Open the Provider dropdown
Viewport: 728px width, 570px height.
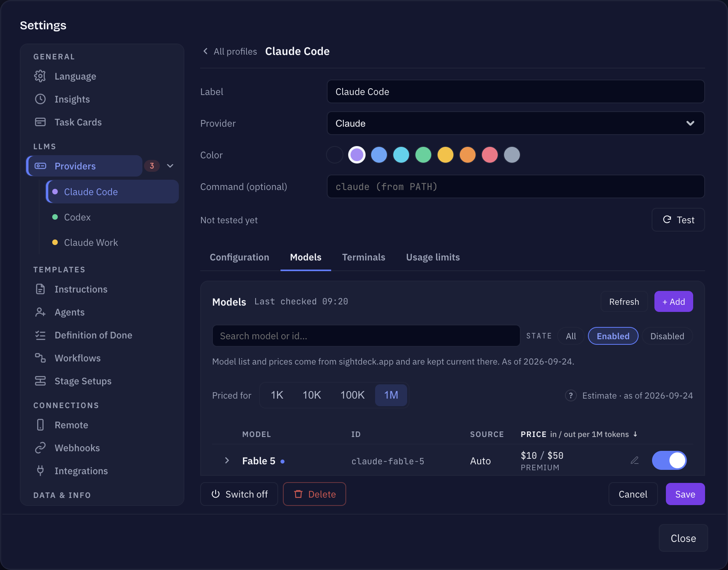[x=516, y=123]
